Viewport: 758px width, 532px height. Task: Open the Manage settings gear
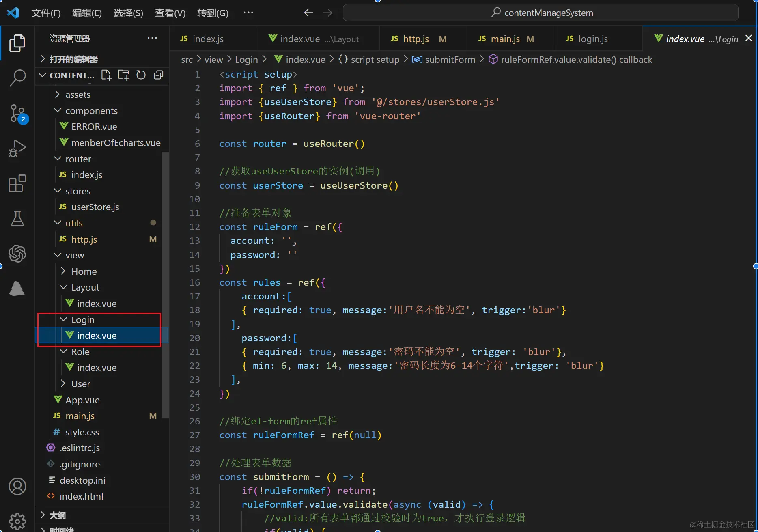point(17,521)
